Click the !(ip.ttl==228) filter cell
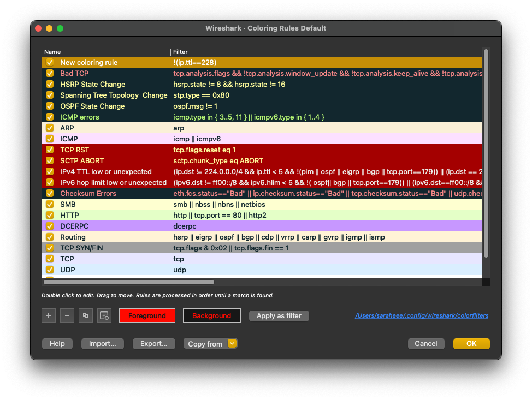532x400 pixels. [x=195, y=62]
